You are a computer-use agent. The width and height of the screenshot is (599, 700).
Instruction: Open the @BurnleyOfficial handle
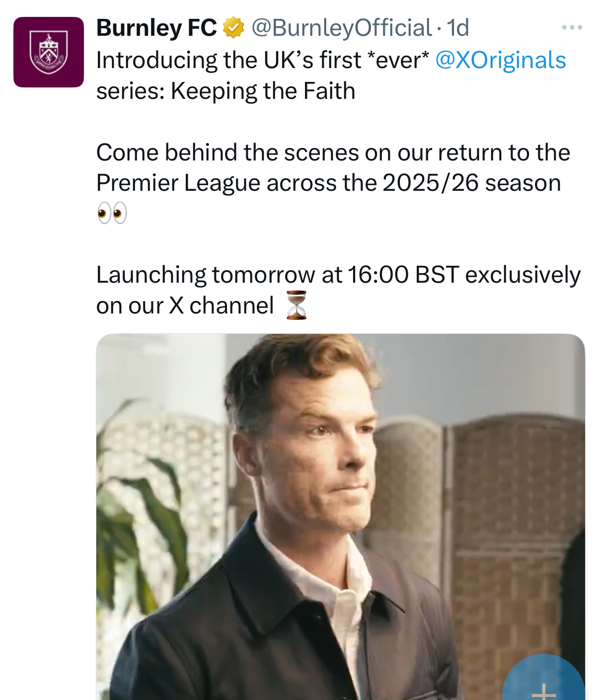(341, 28)
